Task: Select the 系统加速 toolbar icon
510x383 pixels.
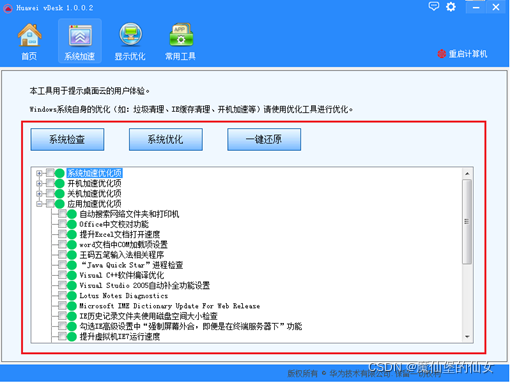Action: tap(80, 36)
